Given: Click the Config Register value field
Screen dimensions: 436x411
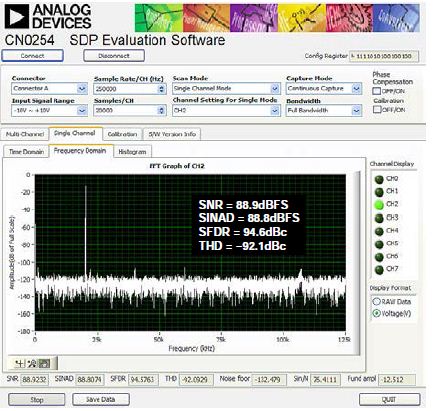Looking at the screenshot, I should 384,56.
